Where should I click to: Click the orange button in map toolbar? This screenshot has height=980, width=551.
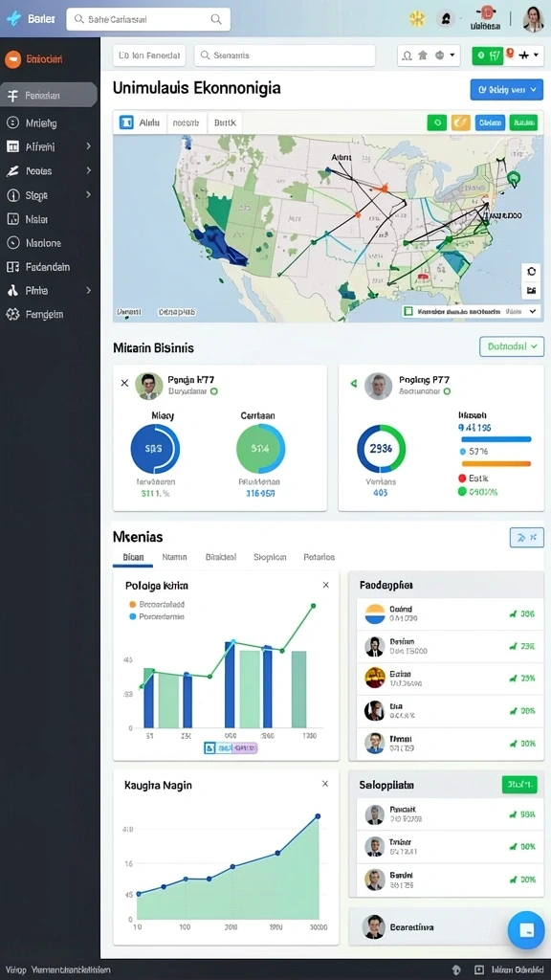pyautogui.click(x=461, y=122)
